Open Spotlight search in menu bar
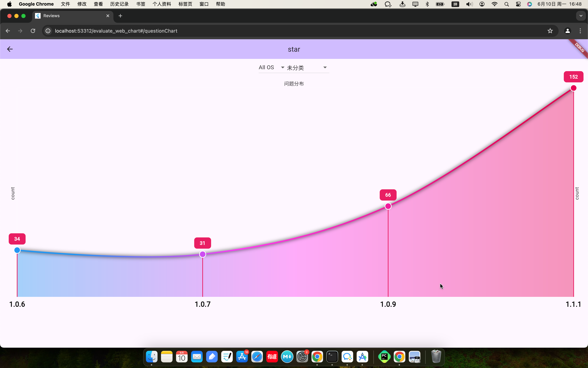This screenshot has height=368, width=588. [507, 4]
